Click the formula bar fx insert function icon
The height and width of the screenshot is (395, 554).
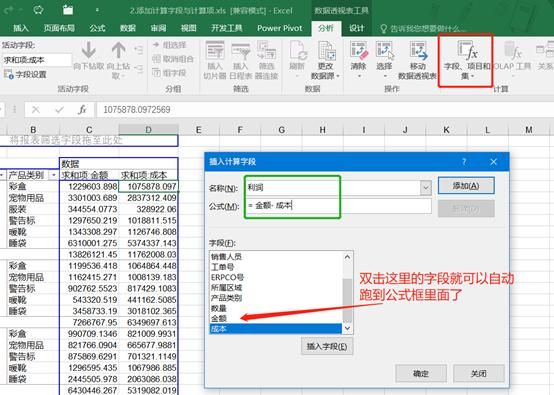[x=82, y=110]
